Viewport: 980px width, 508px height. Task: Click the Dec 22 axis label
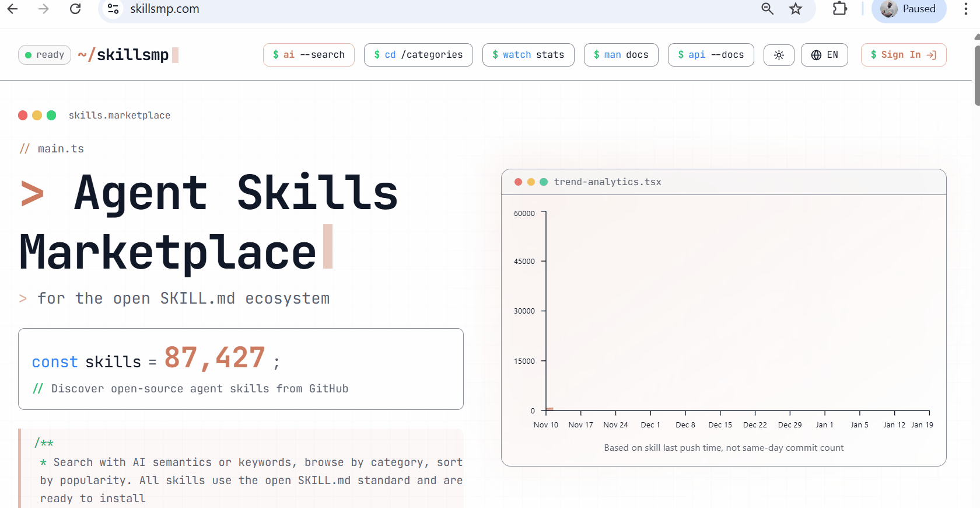(755, 425)
